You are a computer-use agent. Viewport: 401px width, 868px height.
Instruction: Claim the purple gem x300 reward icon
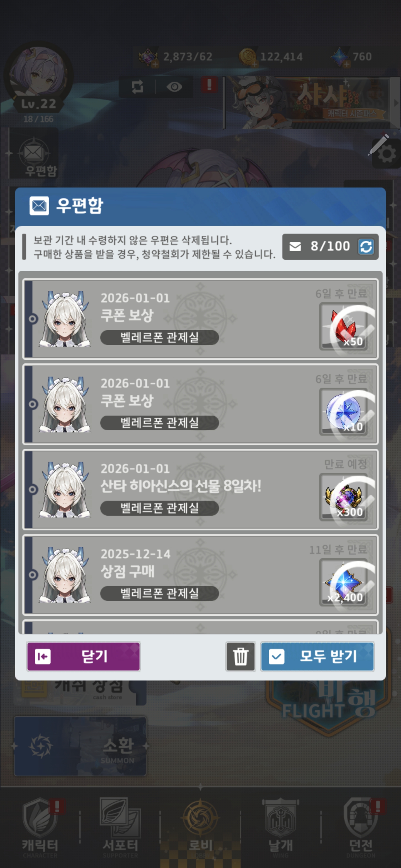tap(344, 497)
